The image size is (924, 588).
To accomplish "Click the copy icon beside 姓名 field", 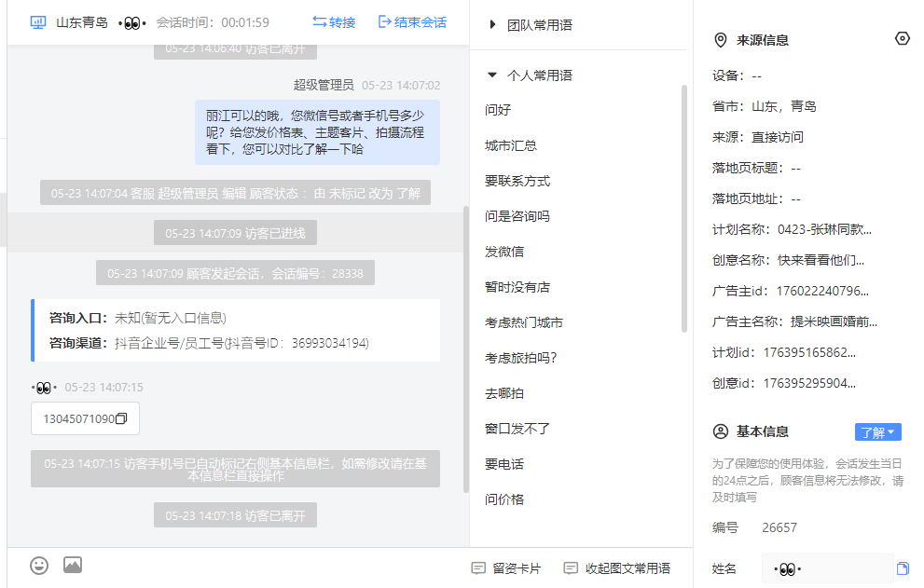I will click(x=903, y=568).
